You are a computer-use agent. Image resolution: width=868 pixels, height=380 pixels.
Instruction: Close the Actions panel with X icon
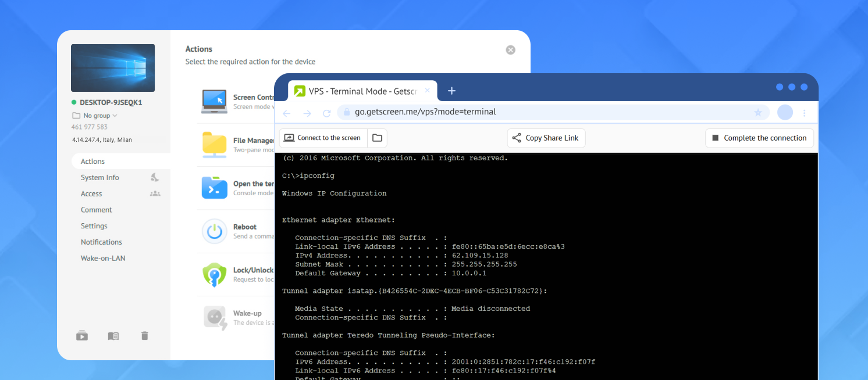click(x=511, y=50)
